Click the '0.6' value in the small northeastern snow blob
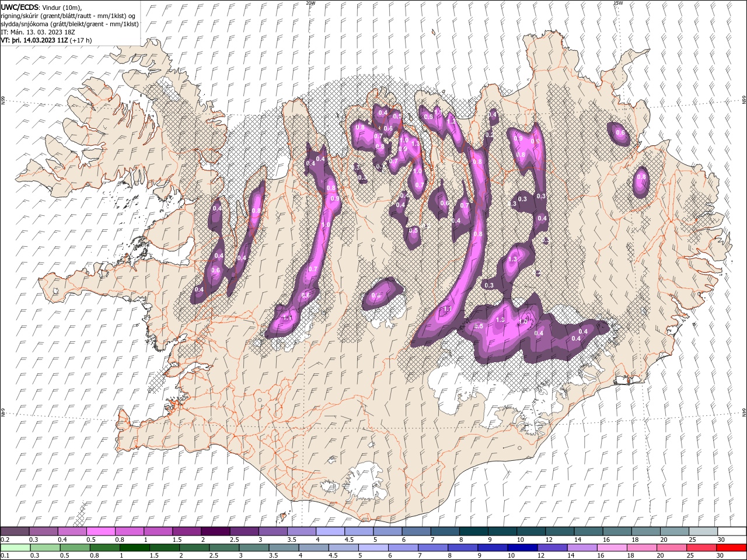 [620, 133]
